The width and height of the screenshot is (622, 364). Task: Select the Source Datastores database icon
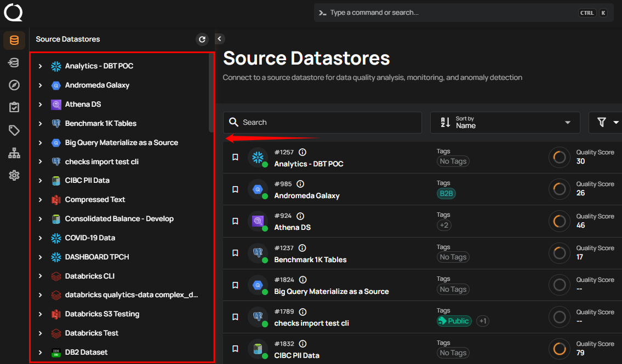[x=14, y=40]
